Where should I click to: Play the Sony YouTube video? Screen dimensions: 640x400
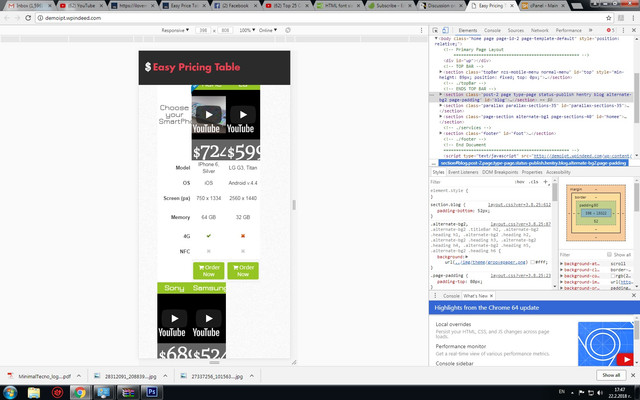(x=174, y=318)
